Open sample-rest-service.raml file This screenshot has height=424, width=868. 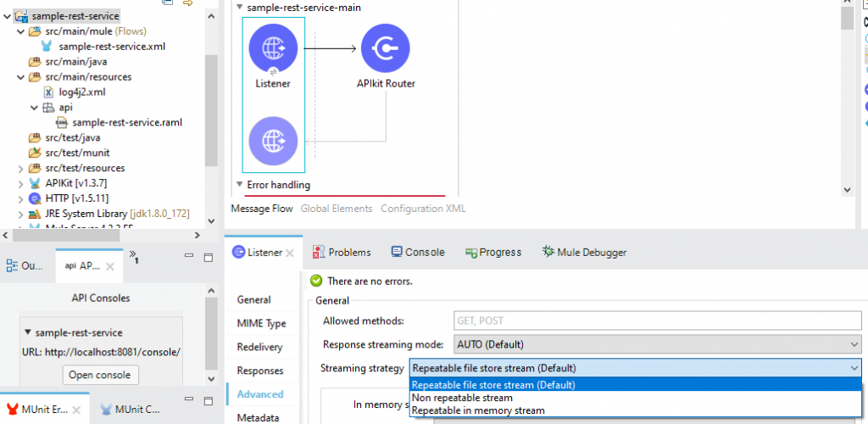coord(127,122)
